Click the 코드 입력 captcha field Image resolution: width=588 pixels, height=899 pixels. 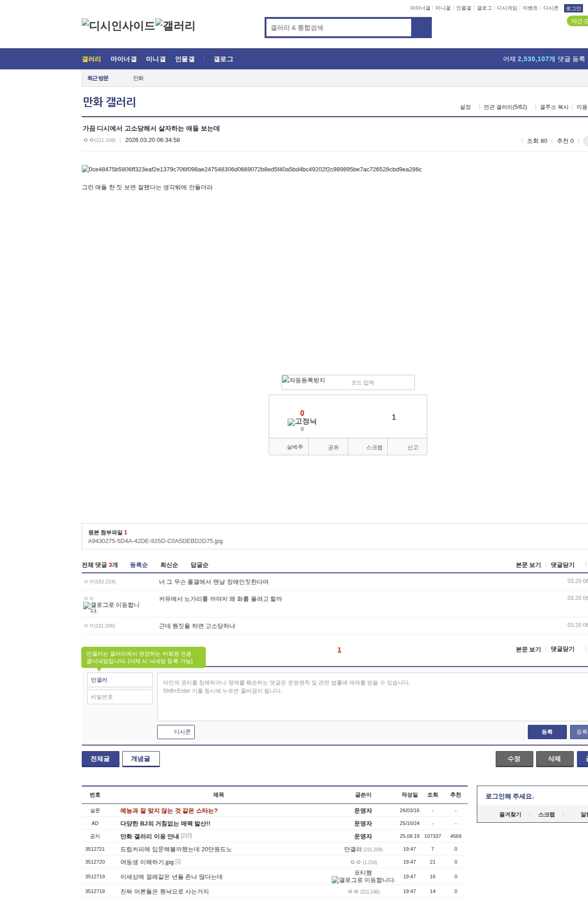click(380, 383)
